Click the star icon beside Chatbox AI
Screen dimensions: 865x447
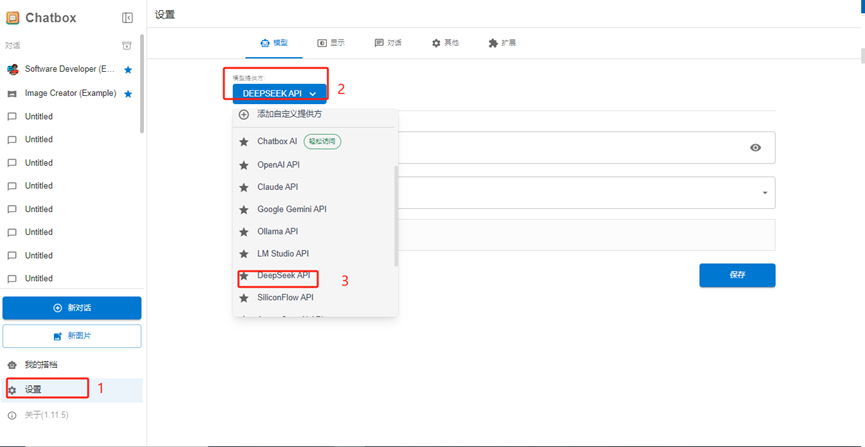click(x=243, y=142)
